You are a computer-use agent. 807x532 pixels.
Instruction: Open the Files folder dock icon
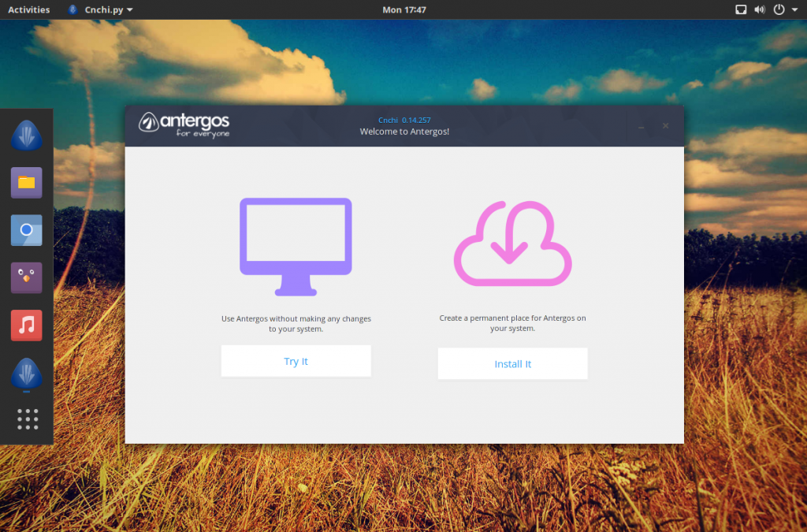tap(27, 183)
